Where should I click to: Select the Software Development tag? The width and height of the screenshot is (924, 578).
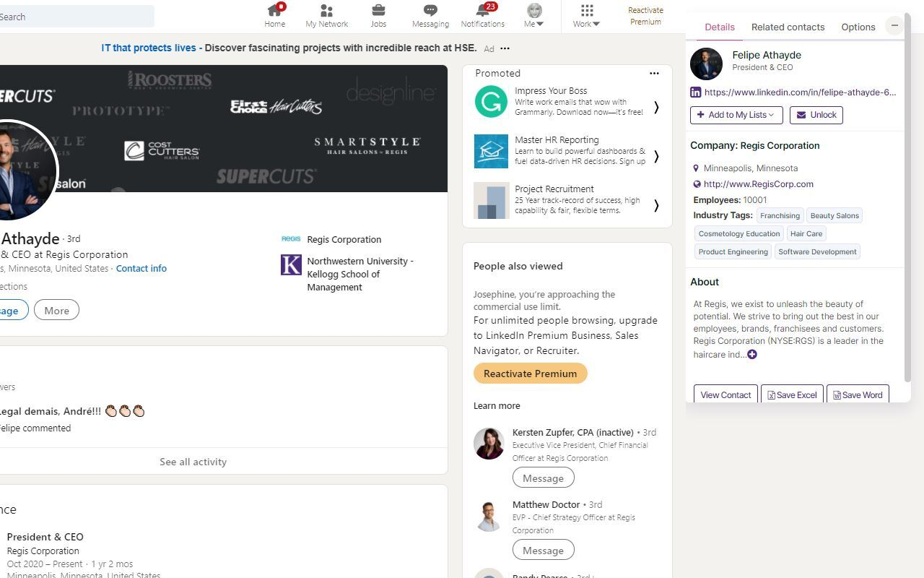coord(817,251)
